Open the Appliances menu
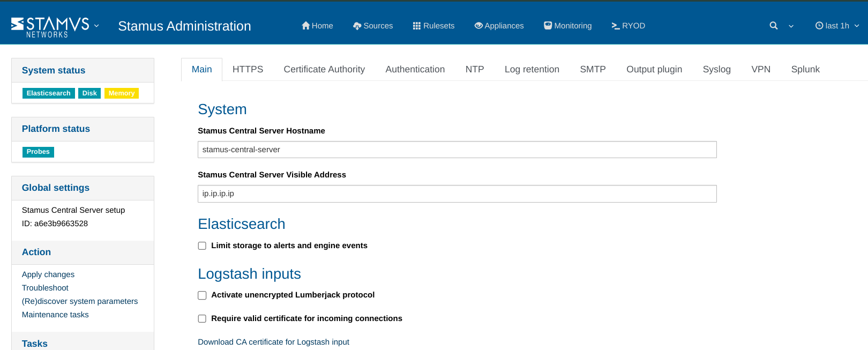This screenshot has height=350, width=868. 499,26
